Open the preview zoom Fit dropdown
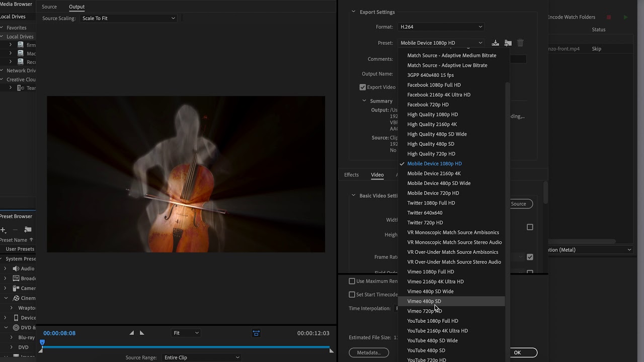Image resolution: width=644 pixels, height=362 pixels. pos(186,333)
